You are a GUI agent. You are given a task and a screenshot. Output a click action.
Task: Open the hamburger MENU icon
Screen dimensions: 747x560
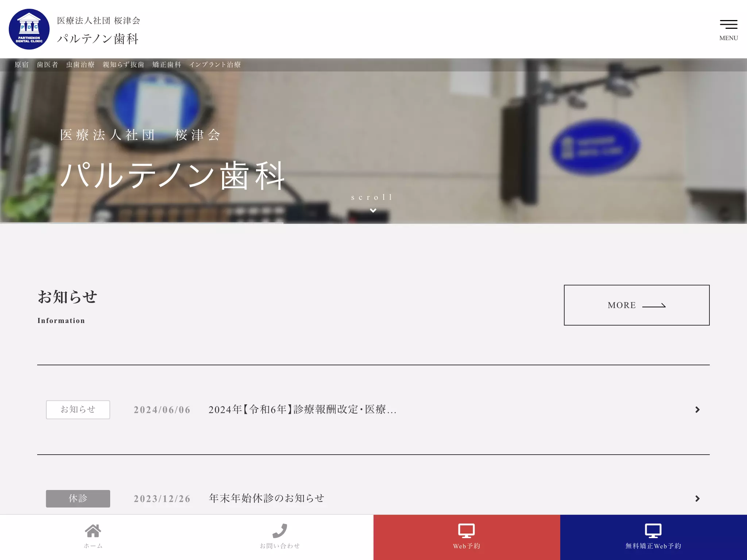coord(728,24)
